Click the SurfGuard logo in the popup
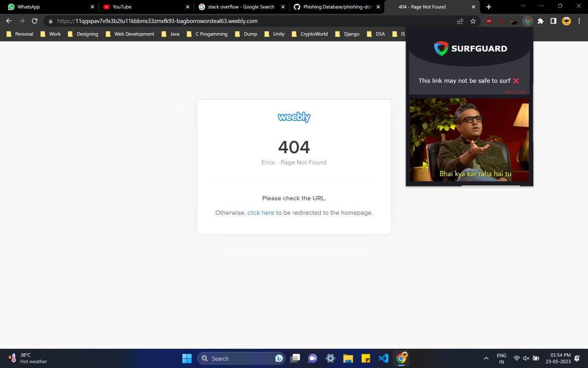 (470, 48)
